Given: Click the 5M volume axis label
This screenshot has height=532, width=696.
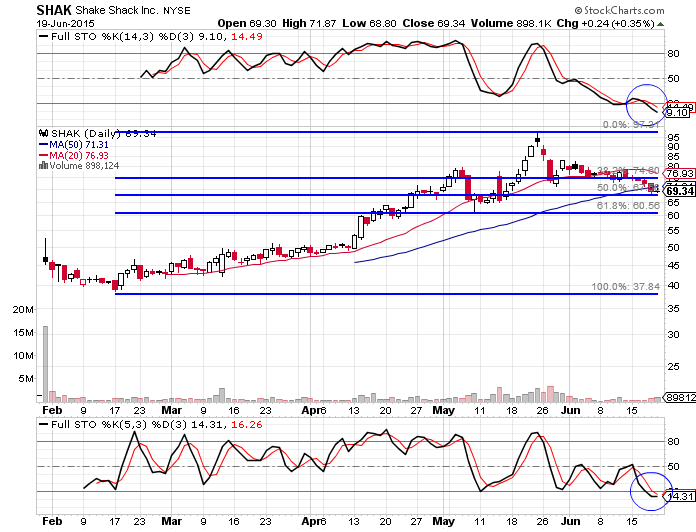Looking at the screenshot, I should 26,379.
